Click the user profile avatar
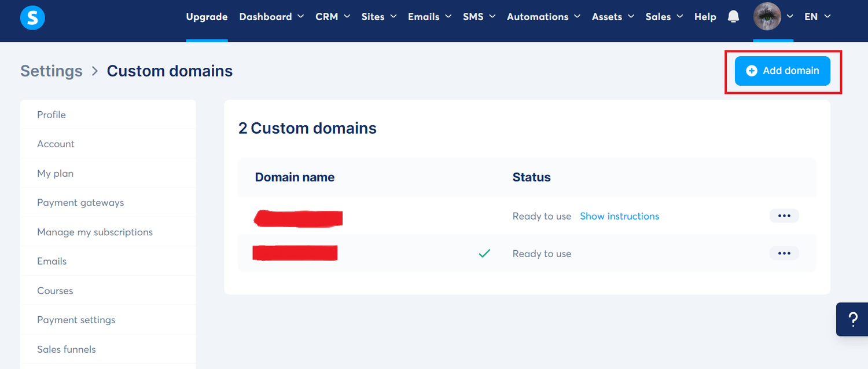Screen dimensions: 868x369 click(767, 17)
